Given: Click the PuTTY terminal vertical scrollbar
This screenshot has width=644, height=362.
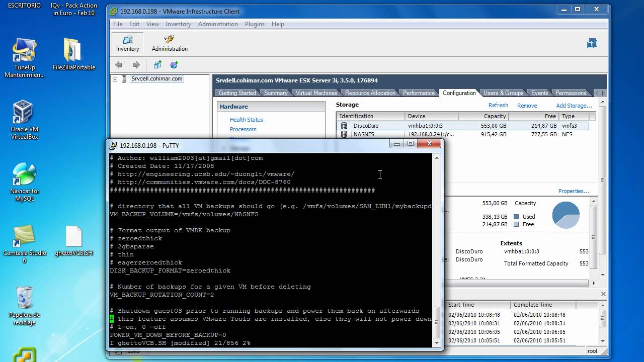Looking at the screenshot, I should click(x=436, y=250).
